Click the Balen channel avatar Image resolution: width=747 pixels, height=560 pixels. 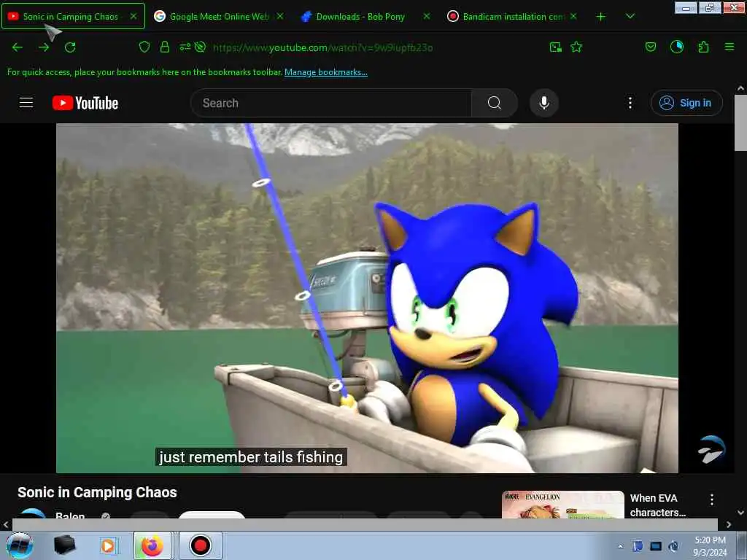point(33,513)
